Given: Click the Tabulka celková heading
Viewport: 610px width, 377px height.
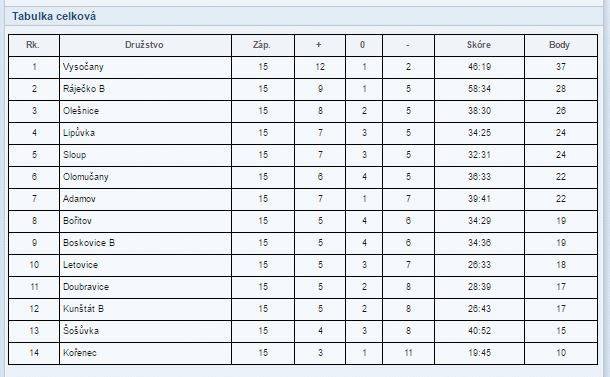Looking at the screenshot, I should [54, 16].
